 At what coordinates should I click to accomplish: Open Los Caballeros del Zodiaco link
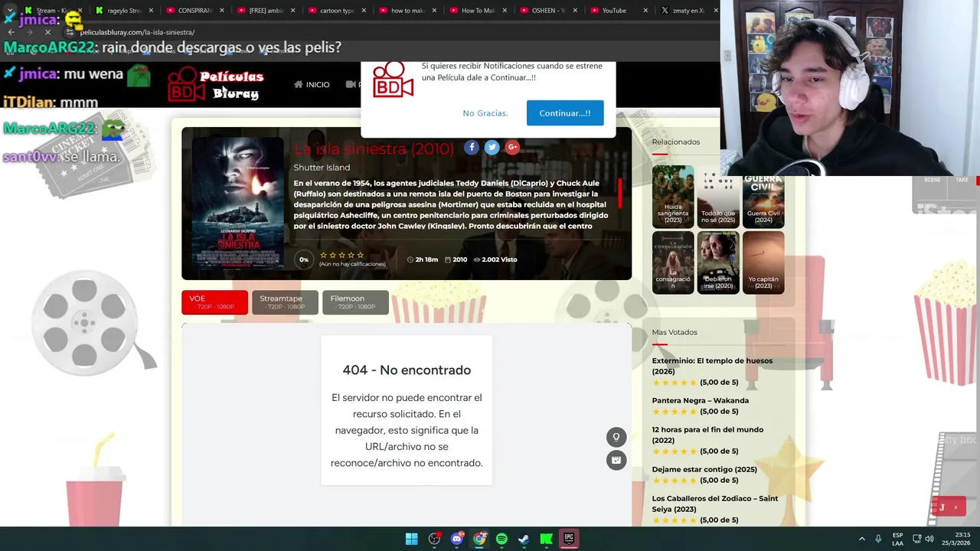(x=715, y=504)
